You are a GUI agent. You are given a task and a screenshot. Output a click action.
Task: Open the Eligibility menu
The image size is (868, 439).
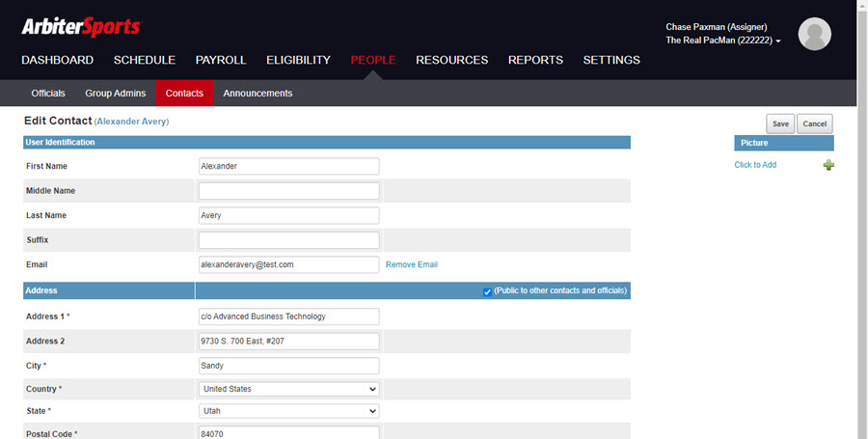click(298, 60)
